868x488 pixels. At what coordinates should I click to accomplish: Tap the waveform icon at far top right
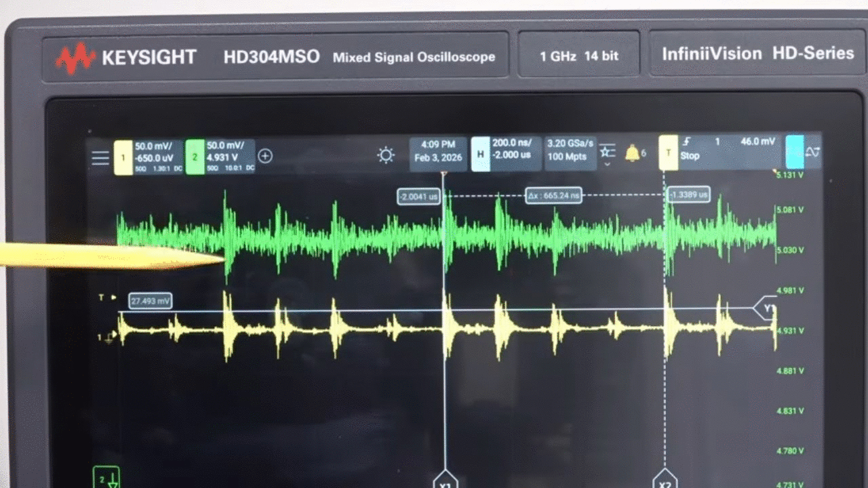pyautogui.click(x=812, y=153)
